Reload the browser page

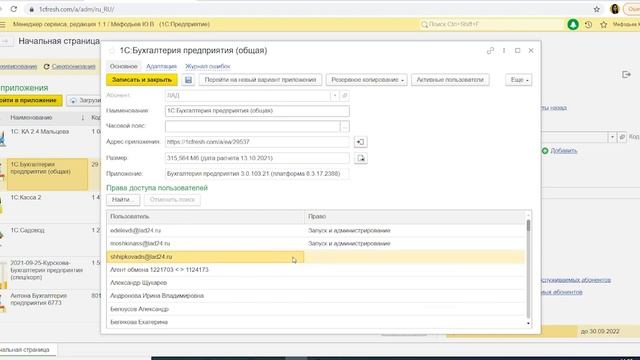point(14,9)
